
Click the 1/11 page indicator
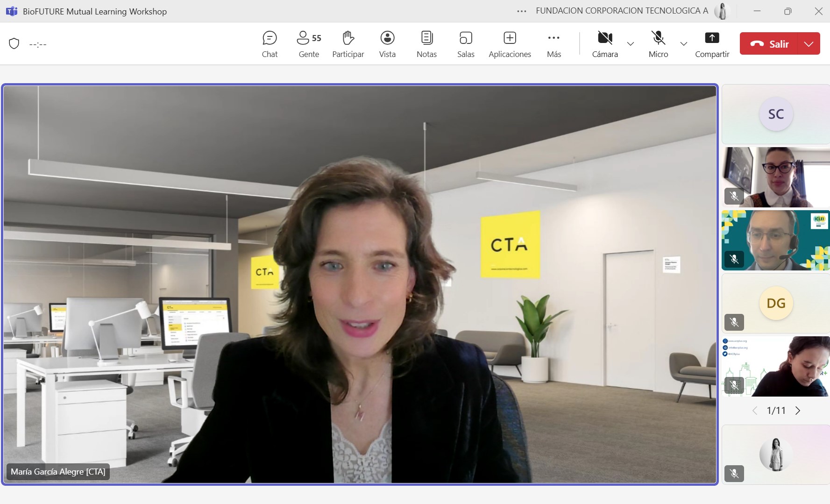(x=776, y=411)
